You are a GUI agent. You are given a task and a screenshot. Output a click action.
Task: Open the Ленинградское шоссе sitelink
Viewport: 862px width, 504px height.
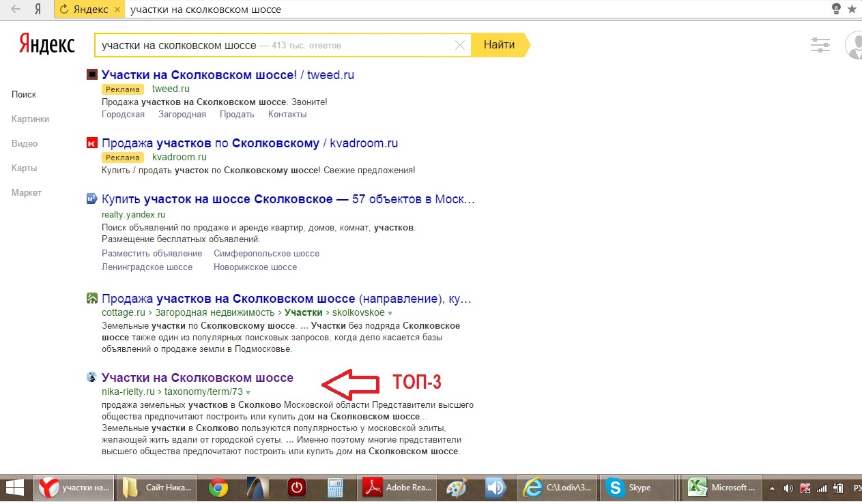147,267
